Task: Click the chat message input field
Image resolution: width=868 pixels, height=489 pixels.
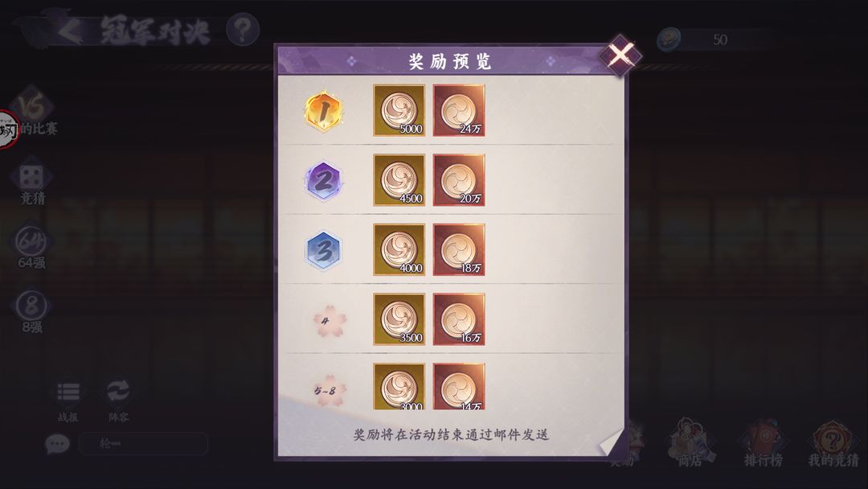Action: click(143, 444)
